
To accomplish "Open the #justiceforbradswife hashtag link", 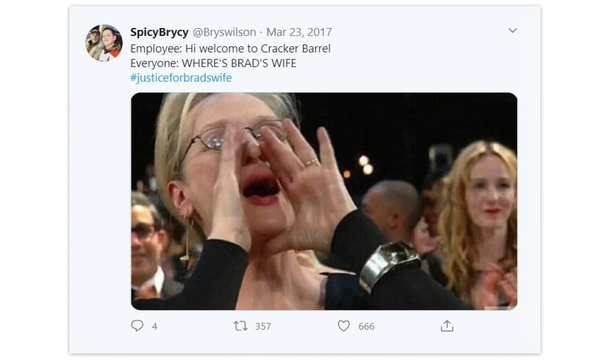I will tap(181, 78).
